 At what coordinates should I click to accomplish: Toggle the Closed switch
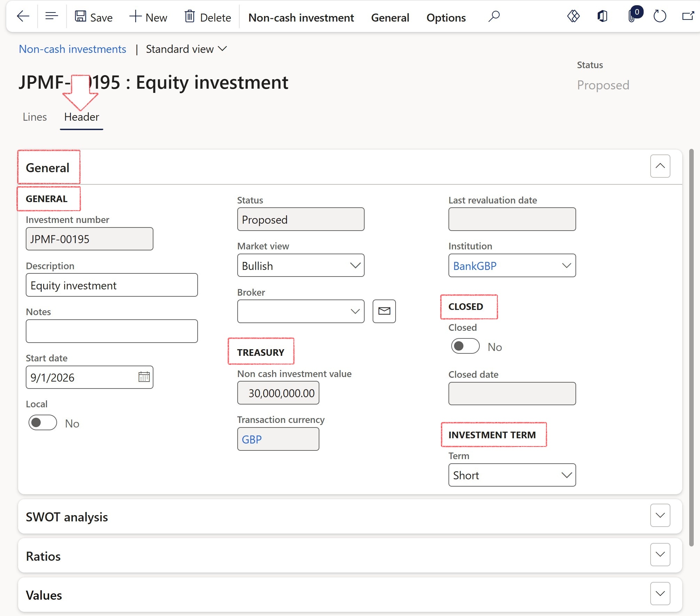point(465,346)
